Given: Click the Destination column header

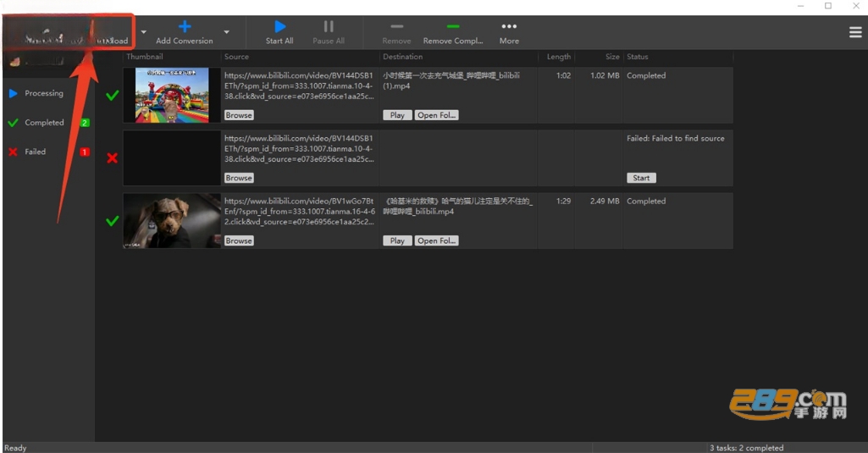Looking at the screenshot, I should pos(402,57).
